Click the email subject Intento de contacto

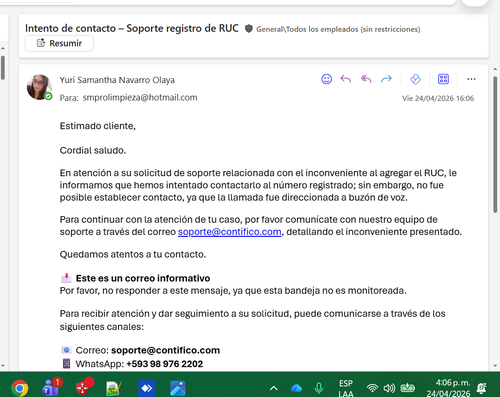click(132, 28)
